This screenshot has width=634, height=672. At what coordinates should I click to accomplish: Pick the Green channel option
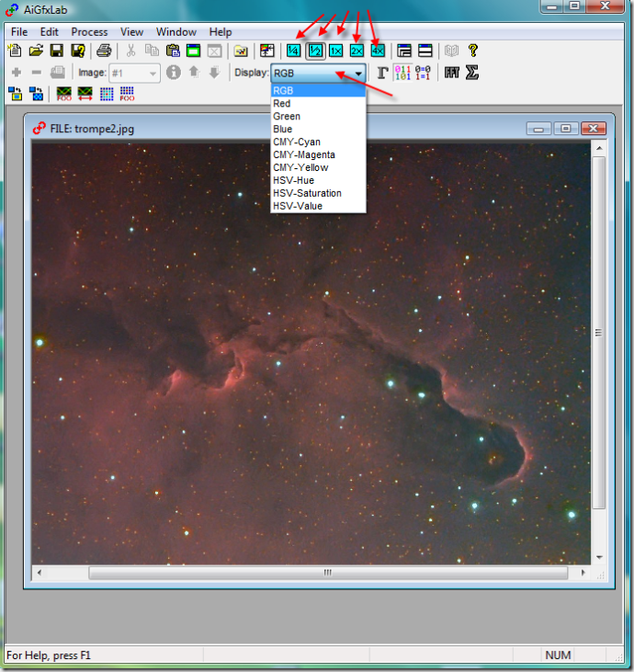287,116
